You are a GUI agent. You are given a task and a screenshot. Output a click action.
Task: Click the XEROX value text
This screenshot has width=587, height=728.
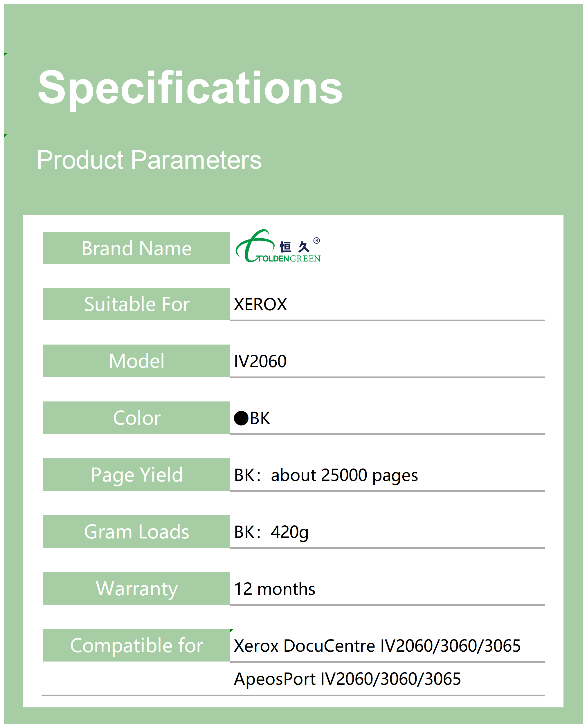point(260,304)
